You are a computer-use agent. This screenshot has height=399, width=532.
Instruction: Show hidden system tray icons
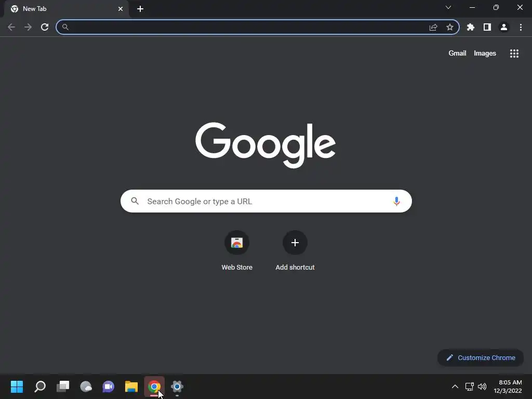[455, 387]
